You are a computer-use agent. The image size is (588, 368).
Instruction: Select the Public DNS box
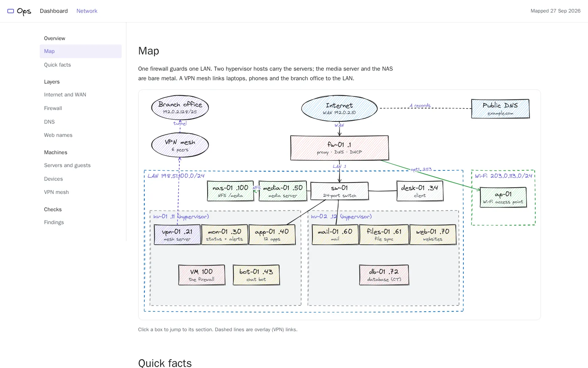click(x=500, y=109)
